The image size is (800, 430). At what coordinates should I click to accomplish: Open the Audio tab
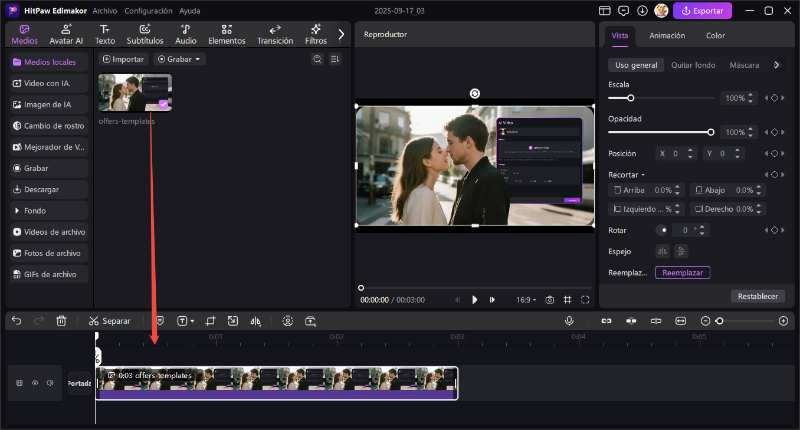[x=186, y=35]
